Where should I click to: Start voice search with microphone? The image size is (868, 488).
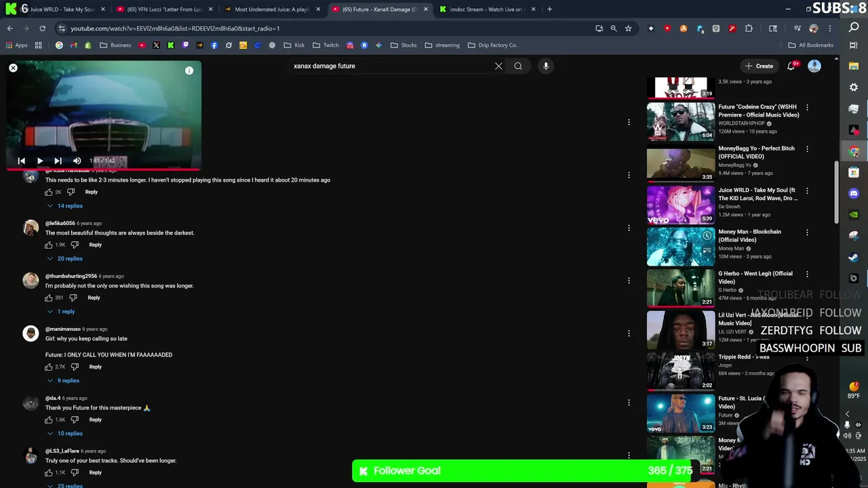coord(546,66)
